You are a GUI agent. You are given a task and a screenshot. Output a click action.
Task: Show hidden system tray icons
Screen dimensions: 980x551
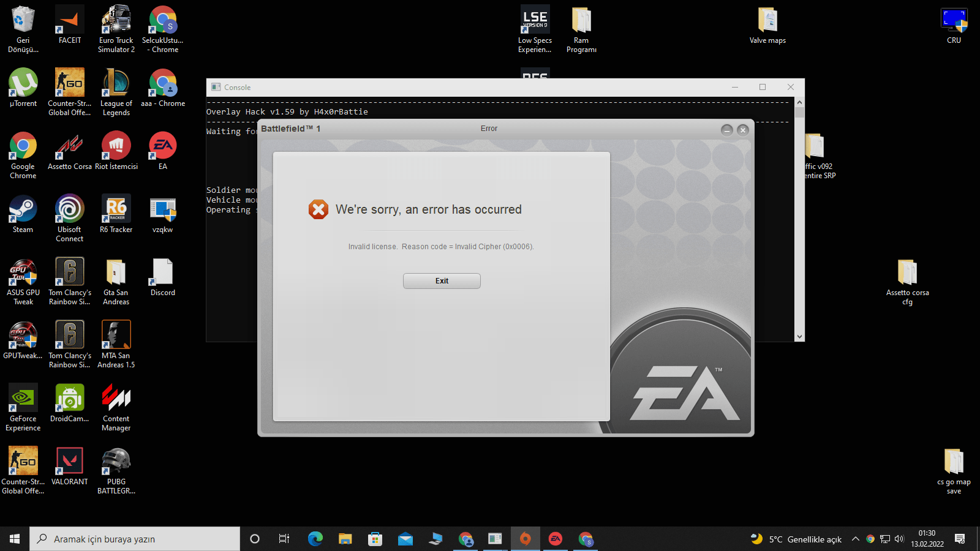click(x=856, y=539)
